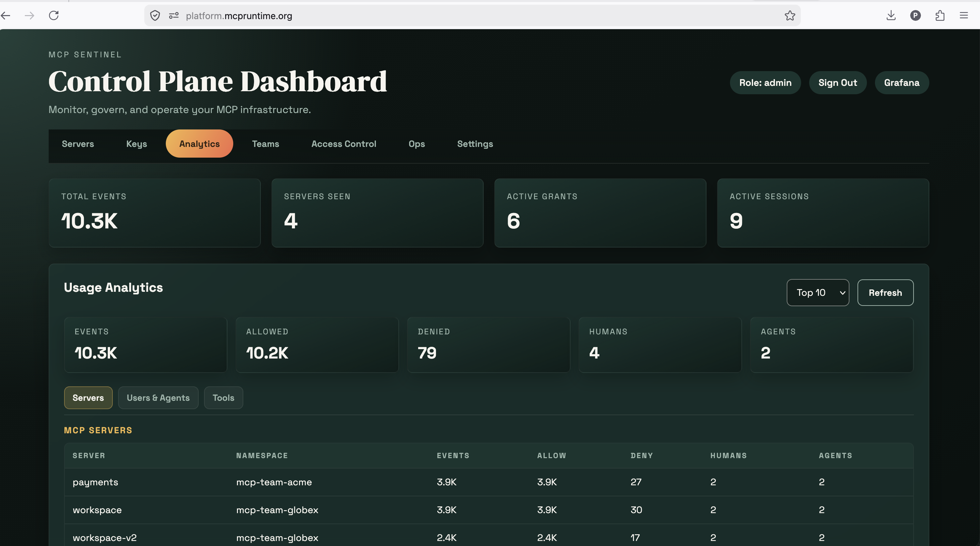Click the Control Plane Dashboard title
Viewport: 980px width, 546px height.
pos(217,81)
